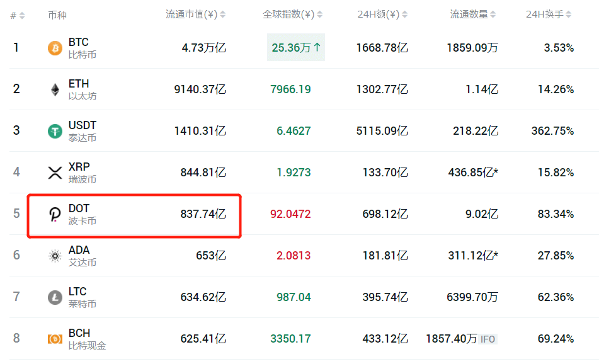The width and height of the screenshot is (599, 364).
Task: Click USDT circulating supply 218.22亿
Action: [476, 131]
